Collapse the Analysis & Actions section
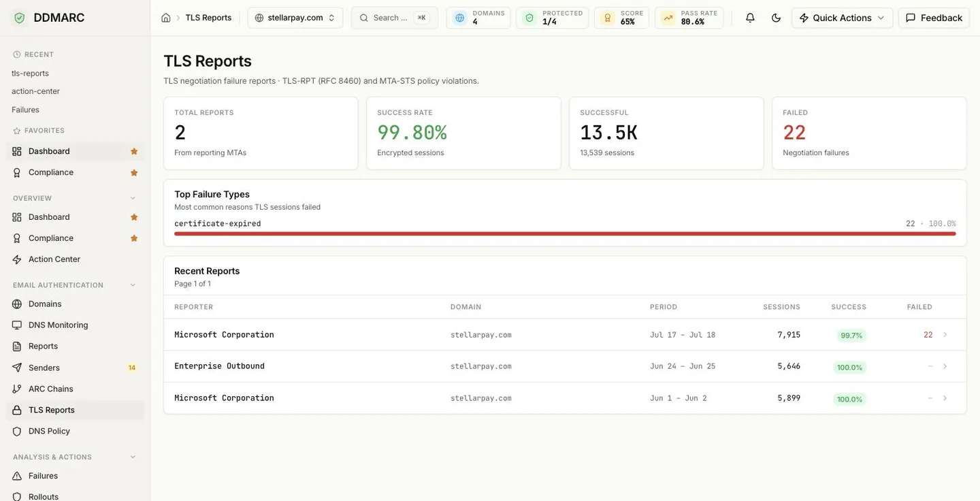This screenshot has width=980, height=501. (x=133, y=457)
